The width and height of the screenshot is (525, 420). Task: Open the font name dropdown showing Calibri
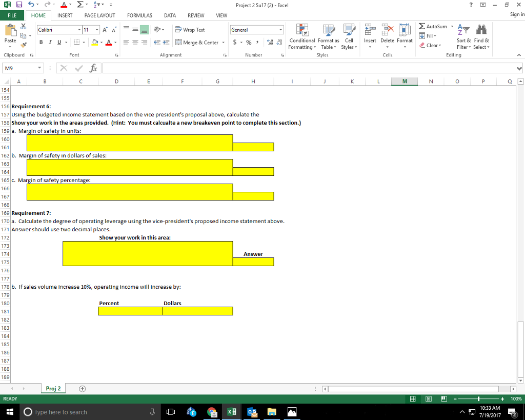(x=79, y=30)
